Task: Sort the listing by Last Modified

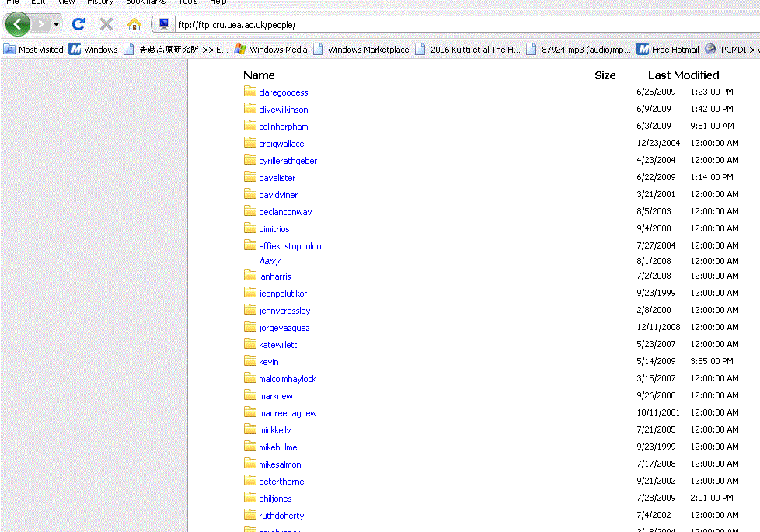Action: 683,75
